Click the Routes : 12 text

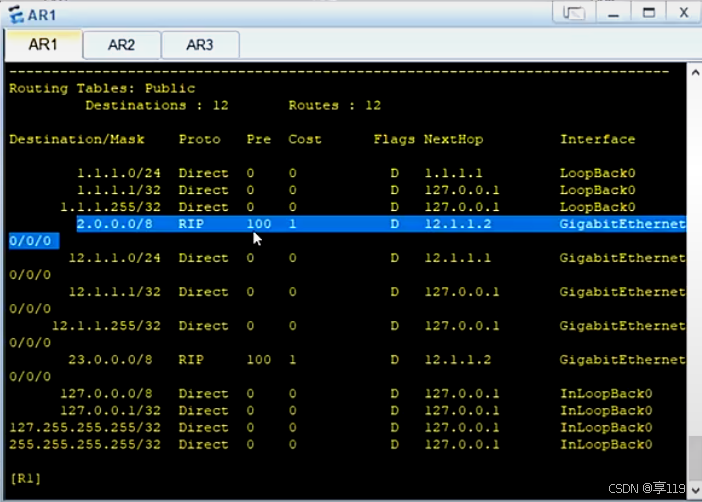[334, 106]
